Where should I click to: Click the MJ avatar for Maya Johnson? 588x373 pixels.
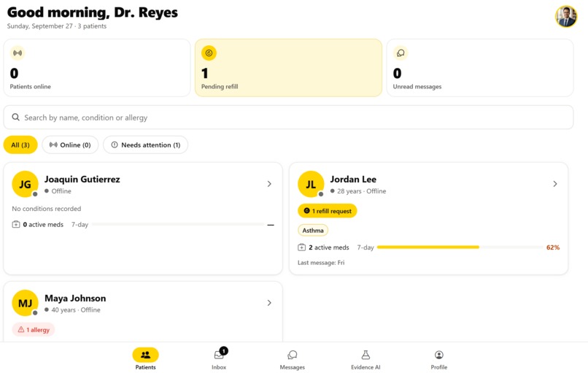pyautogui.click(x=25, y=303)
